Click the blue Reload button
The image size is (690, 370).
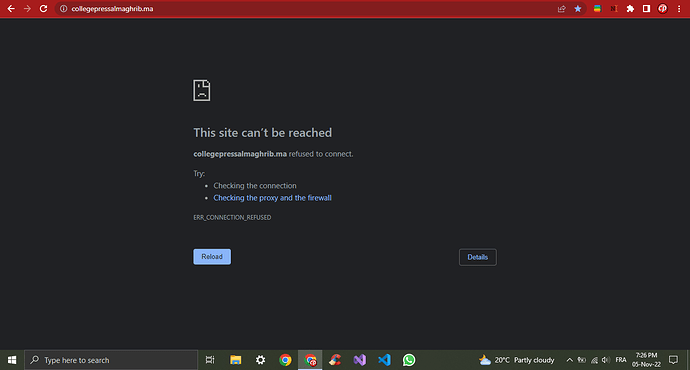212,256
